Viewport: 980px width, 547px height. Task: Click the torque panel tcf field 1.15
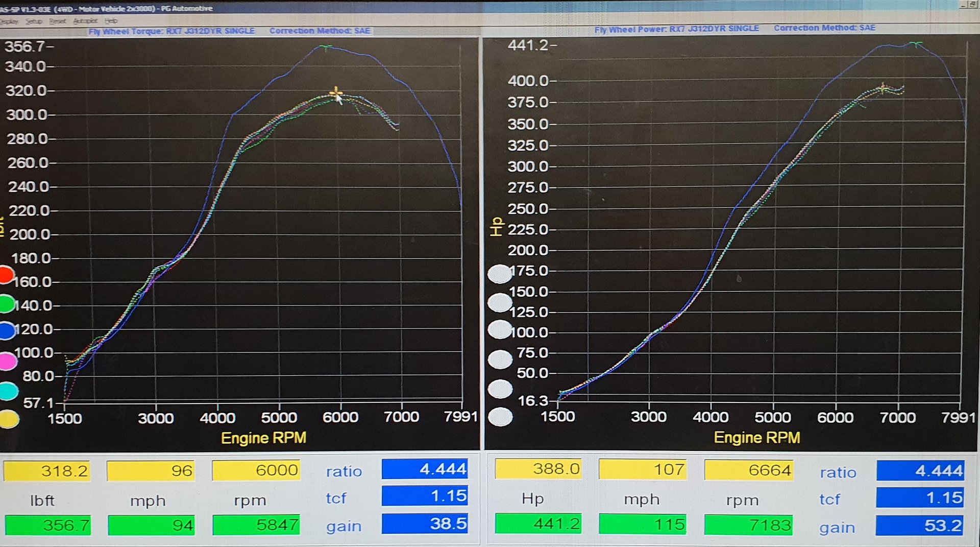click(425, 496)
